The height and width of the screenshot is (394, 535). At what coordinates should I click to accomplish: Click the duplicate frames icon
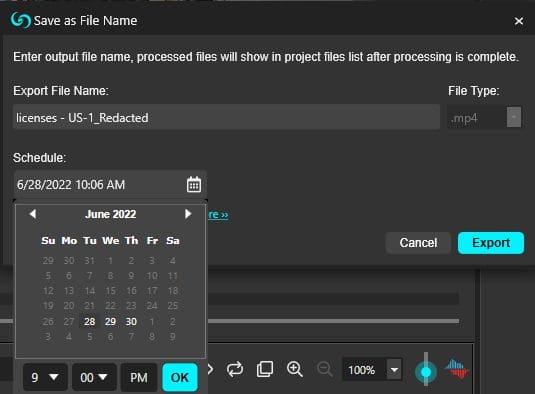265,369
